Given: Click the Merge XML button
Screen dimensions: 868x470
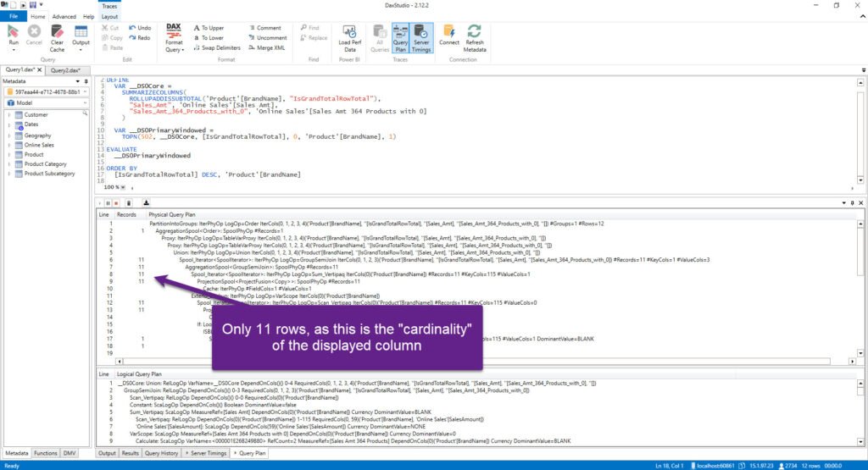Looking at the screenshot, I should click(267, 48).
